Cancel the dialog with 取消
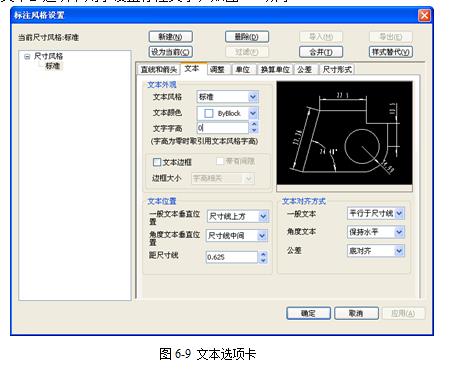 click(x=356, y=313)
